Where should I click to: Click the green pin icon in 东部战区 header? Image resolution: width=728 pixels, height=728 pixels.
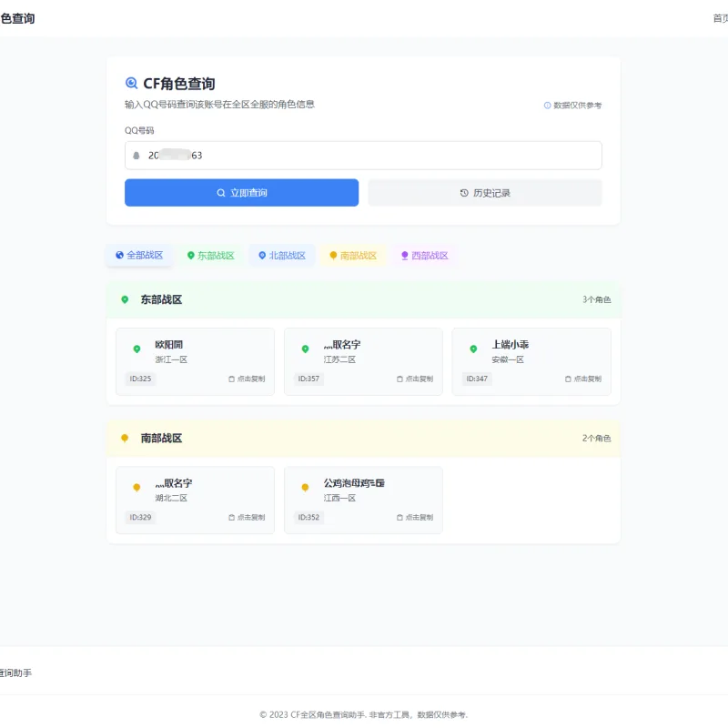(x=125, y=299)
